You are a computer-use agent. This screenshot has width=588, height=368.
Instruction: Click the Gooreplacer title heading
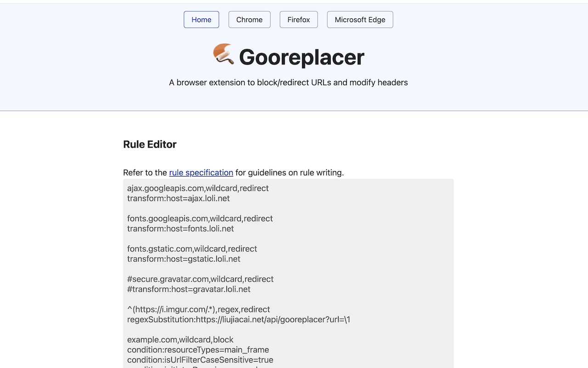coord(301,57)
